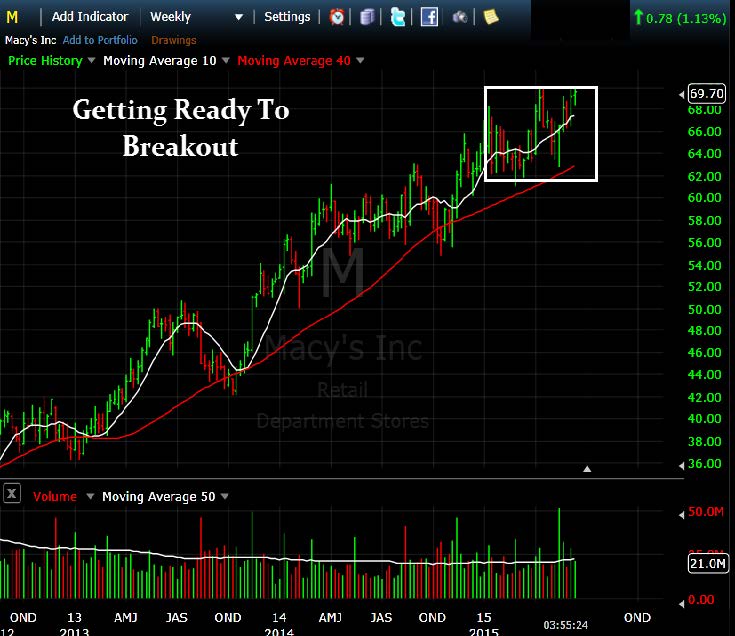Close the Volume panel with X box
Image resolution: width=735 pixels, height=636 pixels.
[12, 493]
